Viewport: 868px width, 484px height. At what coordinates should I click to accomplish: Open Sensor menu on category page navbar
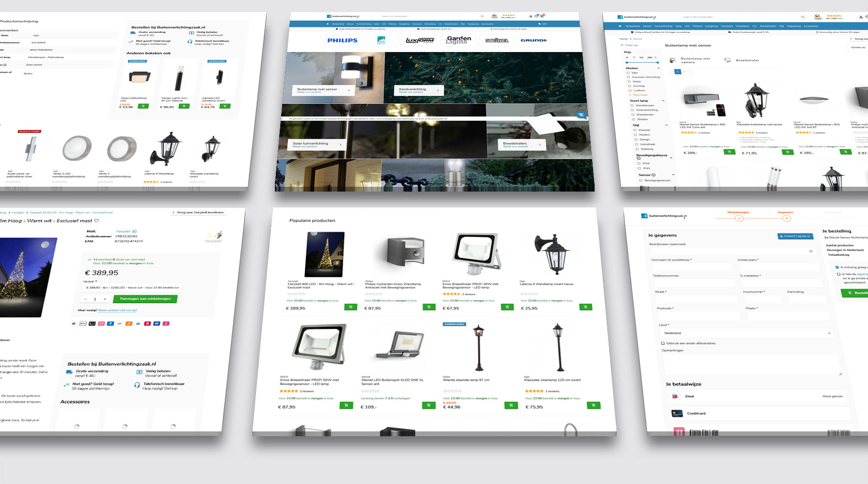tap(647, 26)
